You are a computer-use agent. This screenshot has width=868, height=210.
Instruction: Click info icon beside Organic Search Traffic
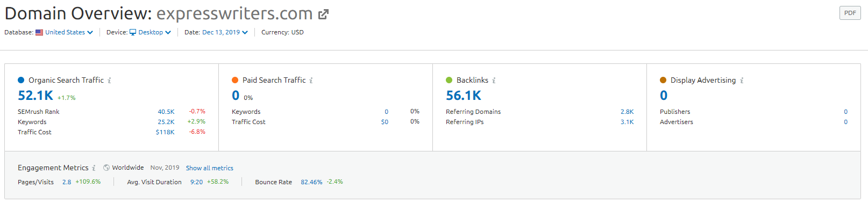[110, 81]
